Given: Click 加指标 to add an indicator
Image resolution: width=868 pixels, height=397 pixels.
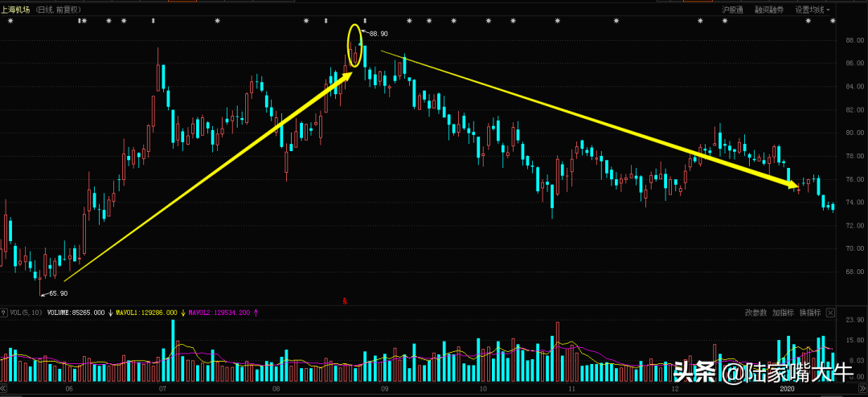Looking at the screenshot, I should pyautogui.click(x=784, y=313).
